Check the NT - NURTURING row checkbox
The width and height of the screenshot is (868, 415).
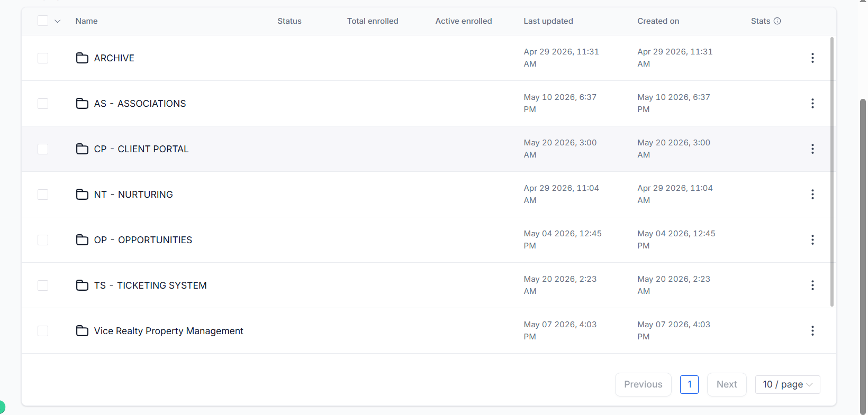(43, 195)
